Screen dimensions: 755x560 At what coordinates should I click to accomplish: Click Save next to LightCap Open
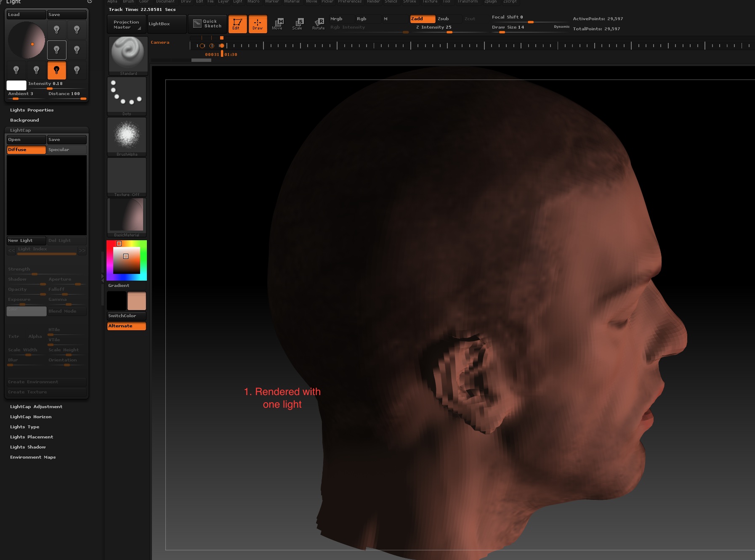coord(66,140)
